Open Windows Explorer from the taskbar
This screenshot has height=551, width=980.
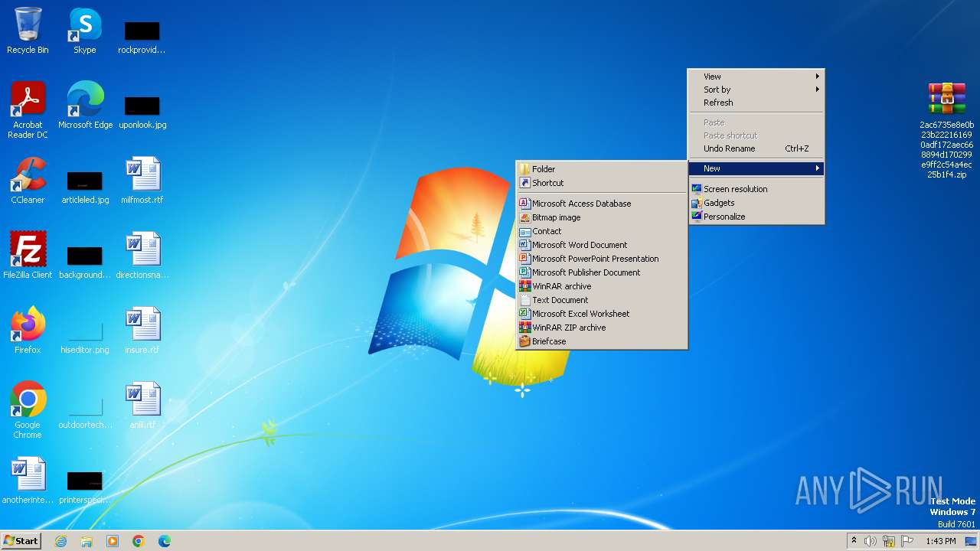pos(87,541)
